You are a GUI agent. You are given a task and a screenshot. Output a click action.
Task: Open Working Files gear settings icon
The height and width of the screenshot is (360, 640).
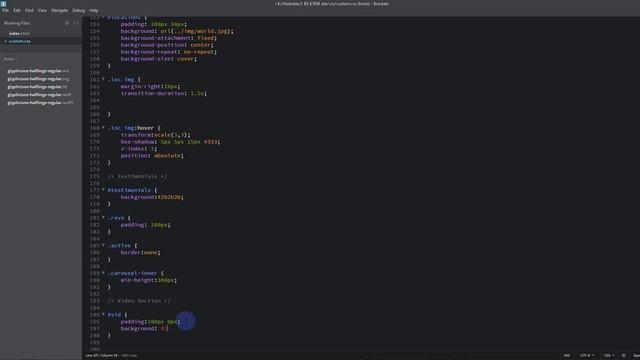[67, 23]
